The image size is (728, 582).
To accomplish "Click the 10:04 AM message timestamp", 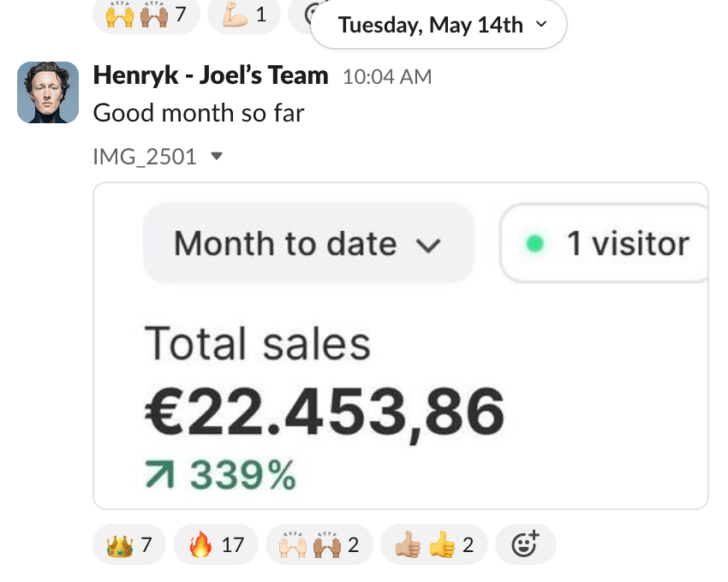I will (386, 77).
